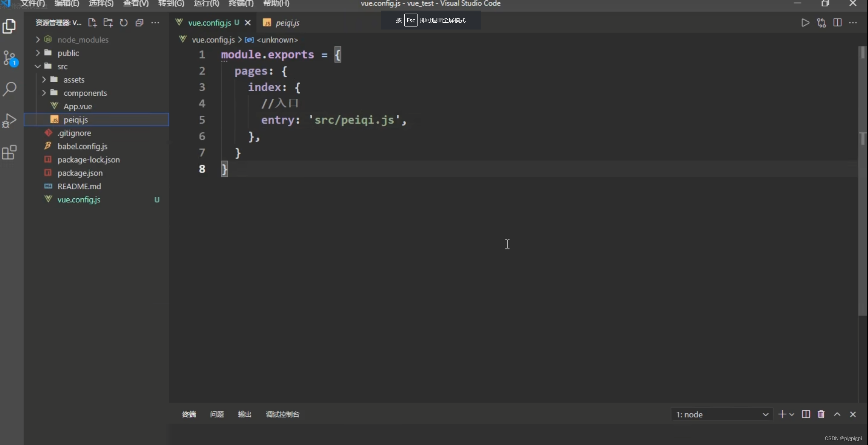The width and height of the screenshot is (868, 445).
Task: Click the editor vertical scrollbar
Action: (863, 181)
